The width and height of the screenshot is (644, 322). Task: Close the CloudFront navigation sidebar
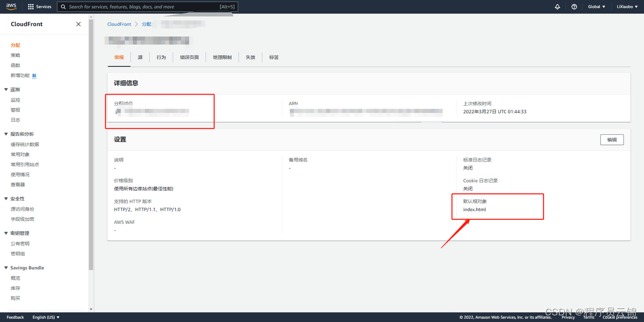78,24
